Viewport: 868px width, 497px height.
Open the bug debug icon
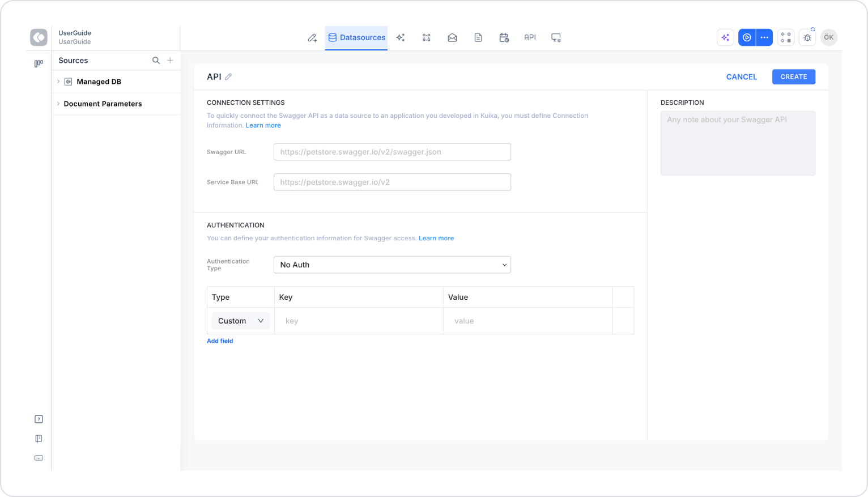pyautogui.click(x=807, y=37)
